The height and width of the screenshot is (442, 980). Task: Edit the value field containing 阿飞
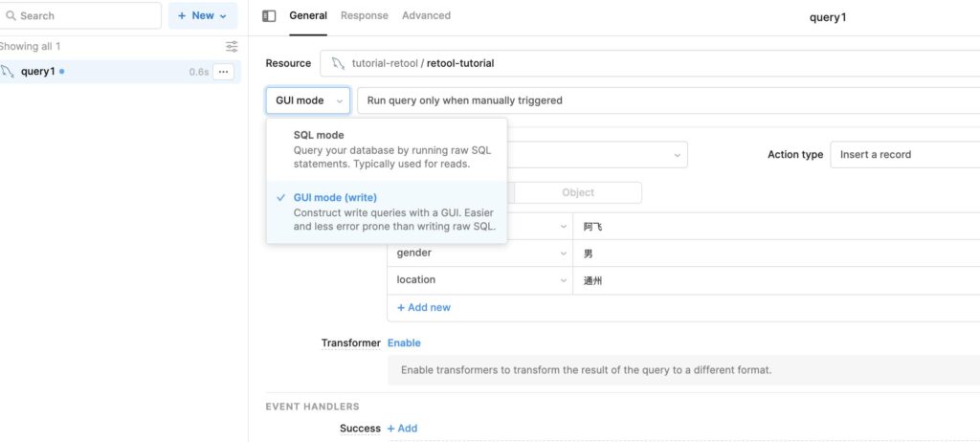(776, 227)
